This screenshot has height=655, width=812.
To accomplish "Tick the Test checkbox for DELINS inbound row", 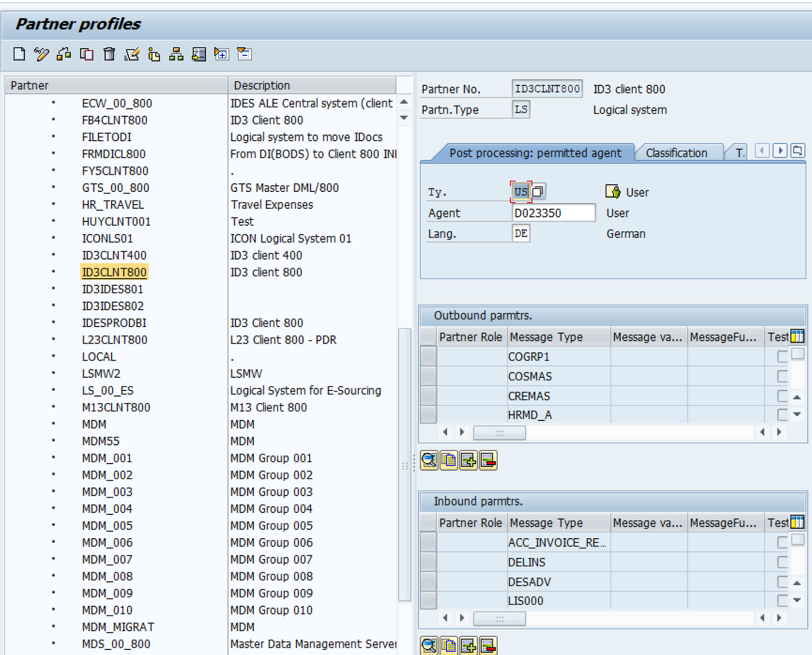I will [782, 562].
